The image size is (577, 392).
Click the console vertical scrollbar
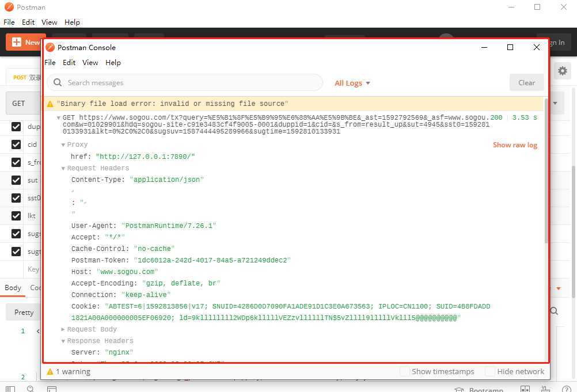[546, 171]
